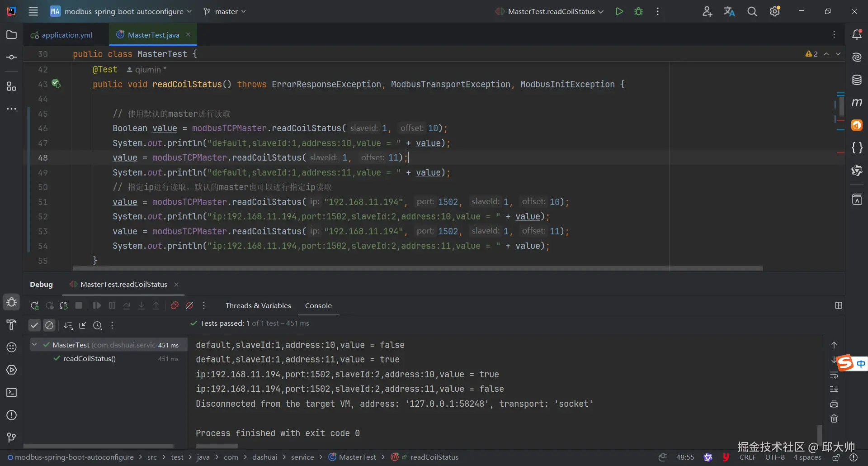
Task: Select the readCoilStatus() test result
Action: 90,359
